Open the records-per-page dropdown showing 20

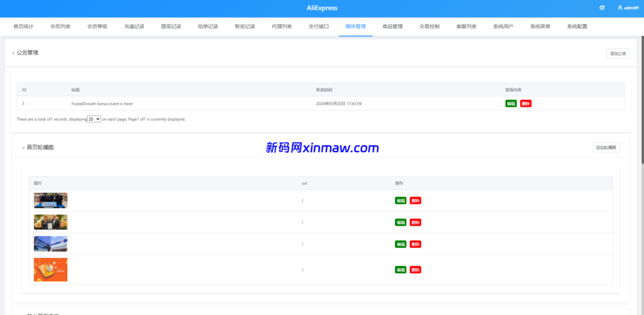[x=94, y=119]
